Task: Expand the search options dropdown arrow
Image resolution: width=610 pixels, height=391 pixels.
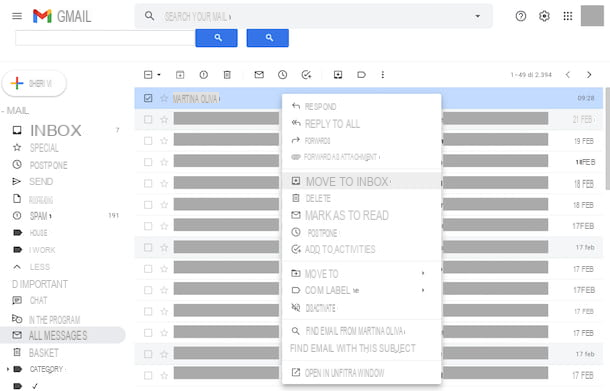Action: point(477,16)
